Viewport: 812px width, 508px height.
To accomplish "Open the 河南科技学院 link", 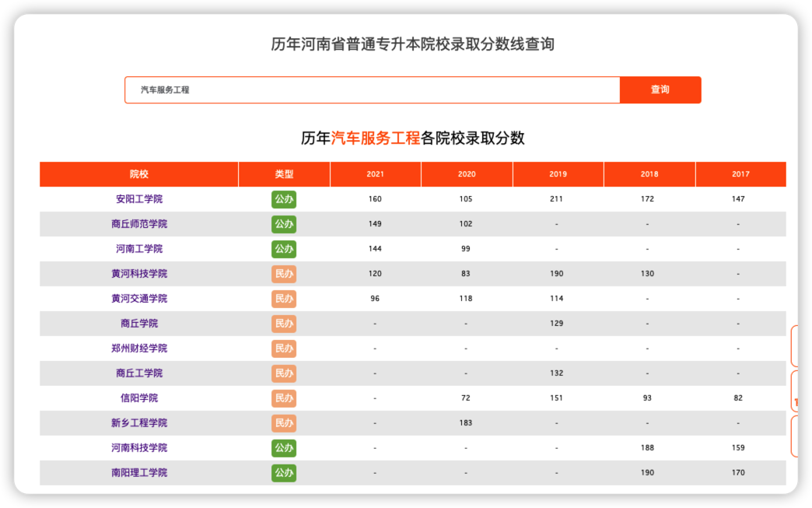I will [138, 447].
